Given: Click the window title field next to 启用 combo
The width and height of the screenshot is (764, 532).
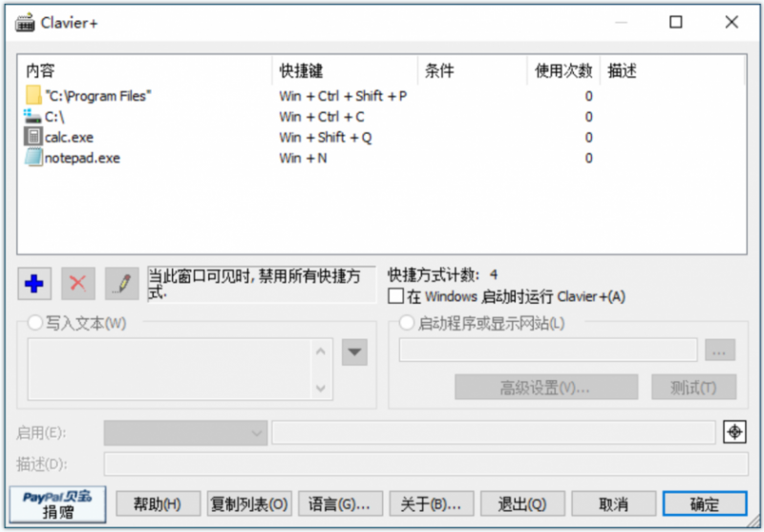Looking at the screenshot, I should pyautogui.click(x=494, y=433).
